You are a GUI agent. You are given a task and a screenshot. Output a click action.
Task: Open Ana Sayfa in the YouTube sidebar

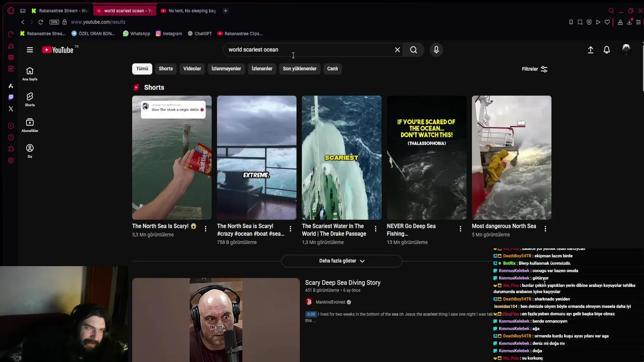tap(30, 74)
